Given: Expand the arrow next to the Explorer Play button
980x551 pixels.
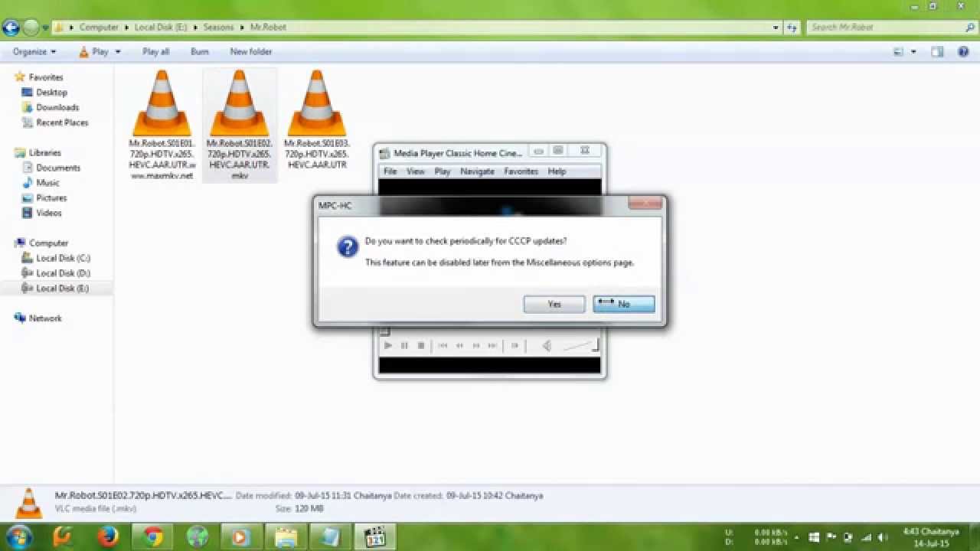Looking at the screenshot, I should point(118,52).
